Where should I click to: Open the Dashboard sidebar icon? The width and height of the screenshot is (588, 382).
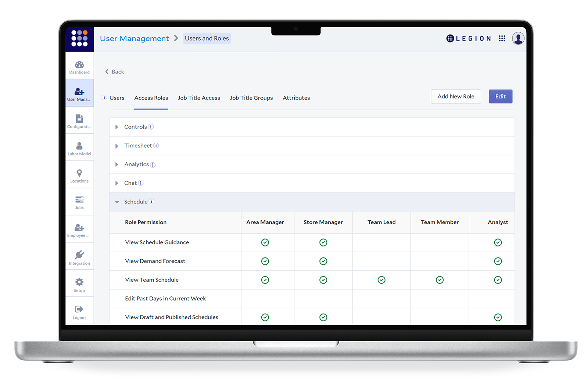79,65
